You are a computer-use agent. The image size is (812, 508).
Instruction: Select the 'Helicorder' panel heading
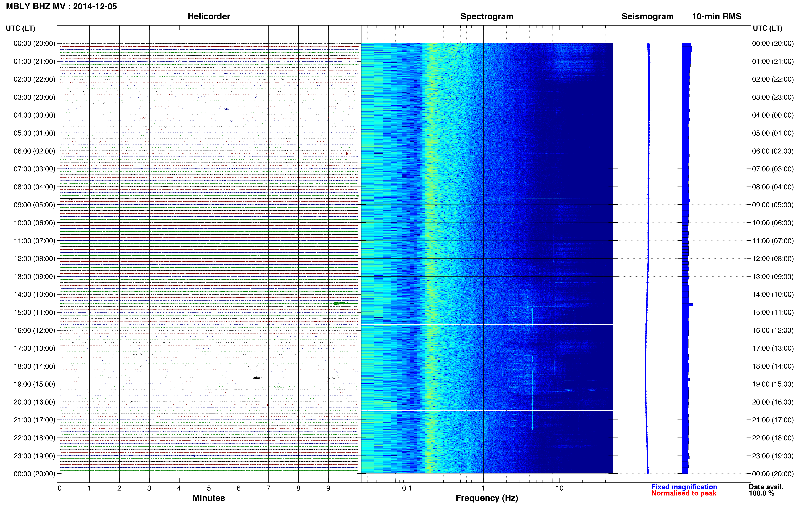[x=209, y=16]
